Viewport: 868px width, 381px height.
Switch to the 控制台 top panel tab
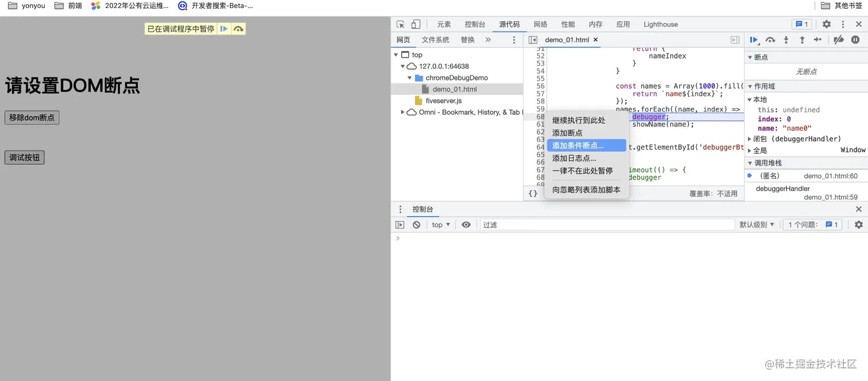(475, 24)
